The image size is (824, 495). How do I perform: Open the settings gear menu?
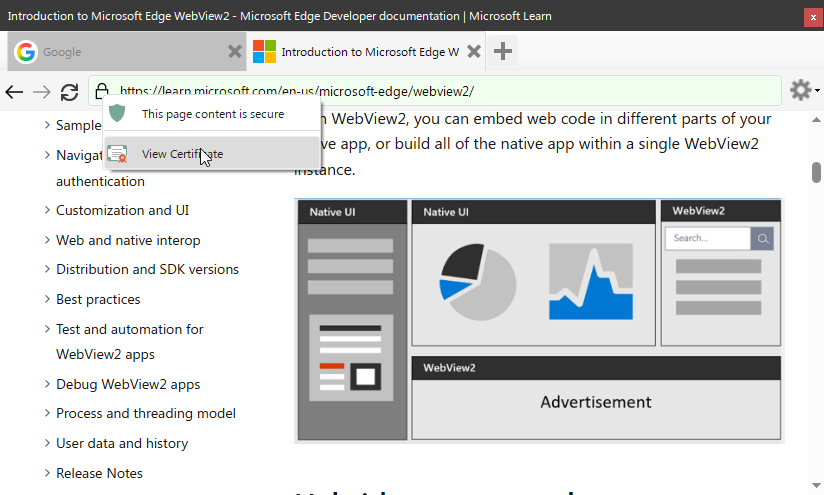pos(801,91)
